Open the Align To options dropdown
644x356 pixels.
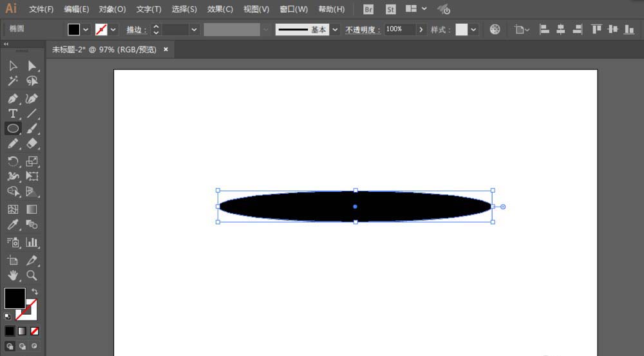coord(522,30)
